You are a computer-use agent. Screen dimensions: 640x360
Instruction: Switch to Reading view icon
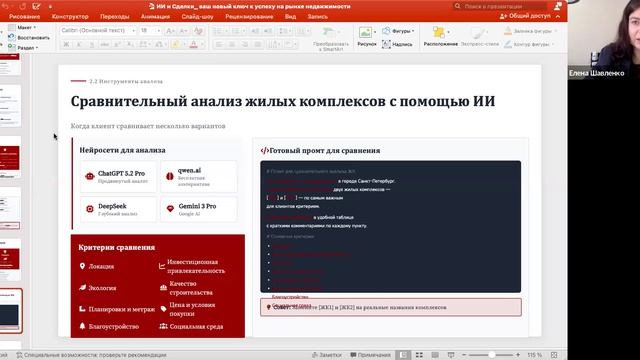pyautogui.click(x=435, y=355)
